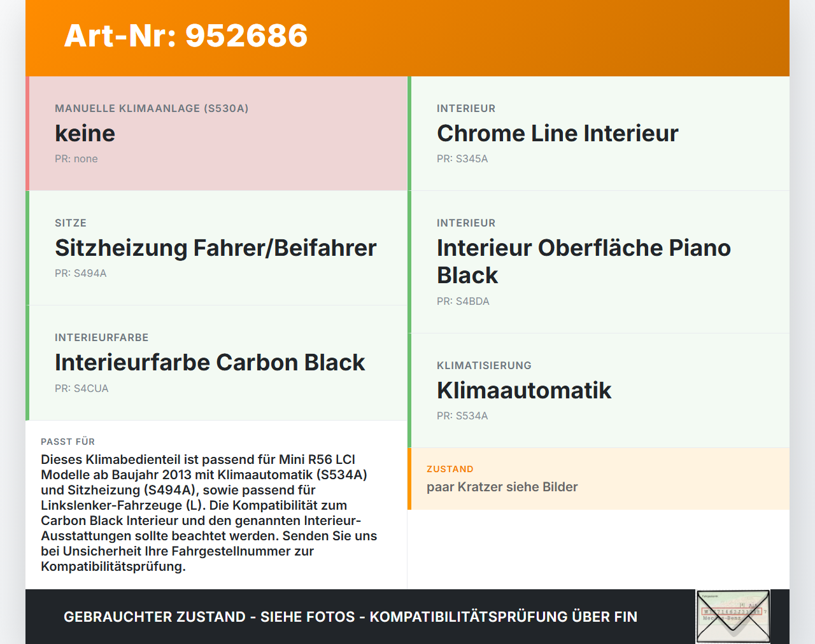Click the footer text 'GEBRAUCHTER ZUSTAND - SIEHE FOTOS'

[x=209, y=617]
